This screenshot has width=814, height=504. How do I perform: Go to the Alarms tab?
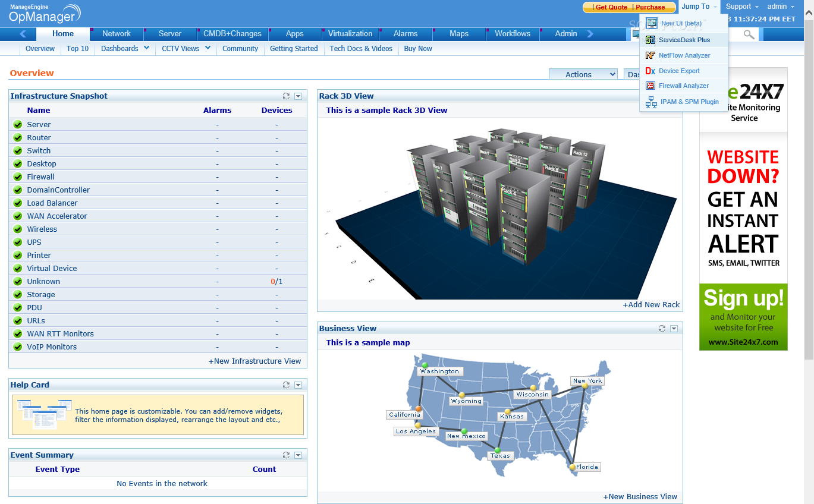[x=406, y=34]
